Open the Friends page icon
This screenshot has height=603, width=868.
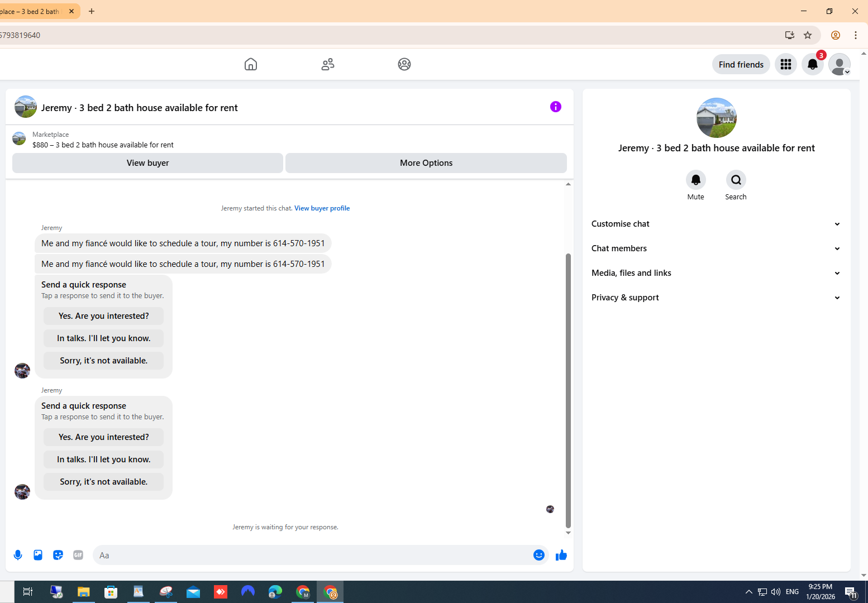tap(328, 64)
